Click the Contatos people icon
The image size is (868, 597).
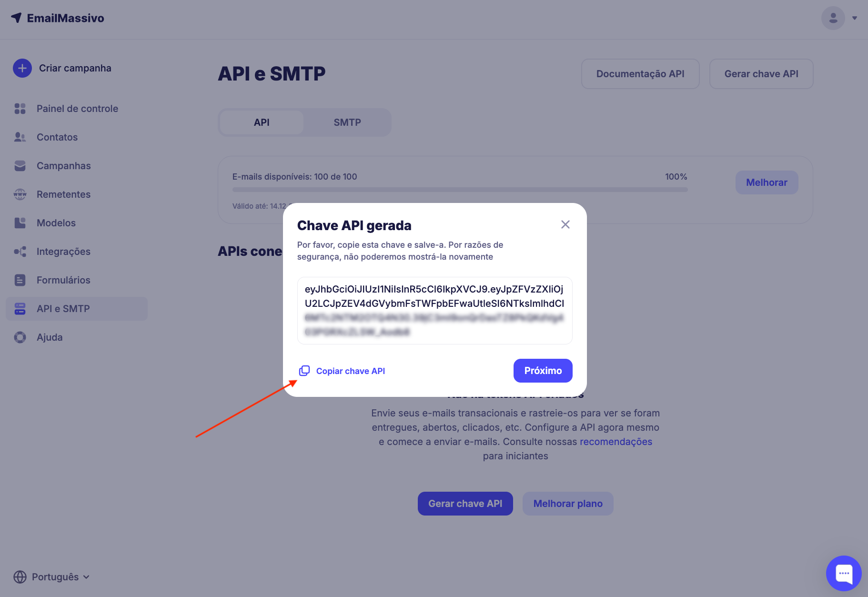point(20,137)
